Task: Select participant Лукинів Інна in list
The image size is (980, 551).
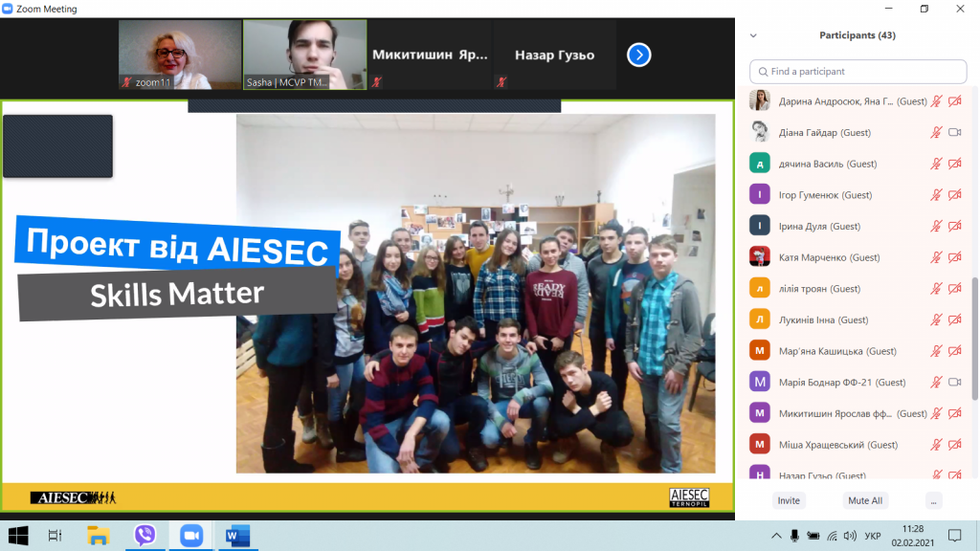Action: click(x=823, y=320)
